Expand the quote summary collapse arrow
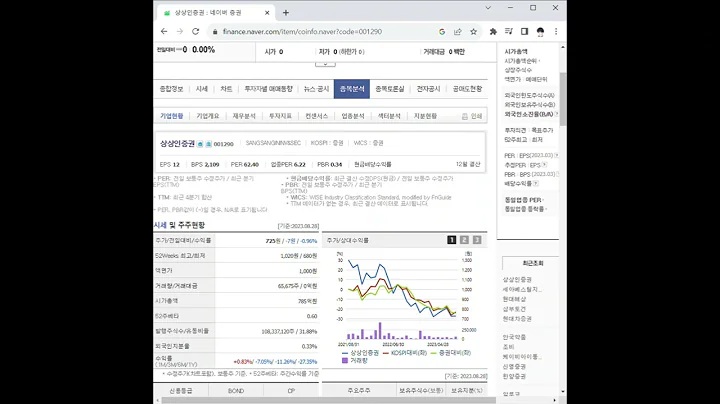The image size is (720, 404). (x=325, y=64)
